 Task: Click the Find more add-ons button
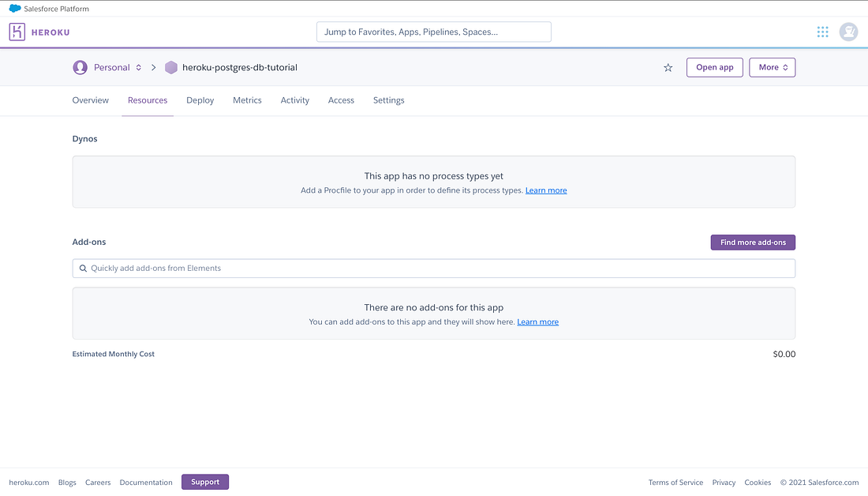[752, 242]
